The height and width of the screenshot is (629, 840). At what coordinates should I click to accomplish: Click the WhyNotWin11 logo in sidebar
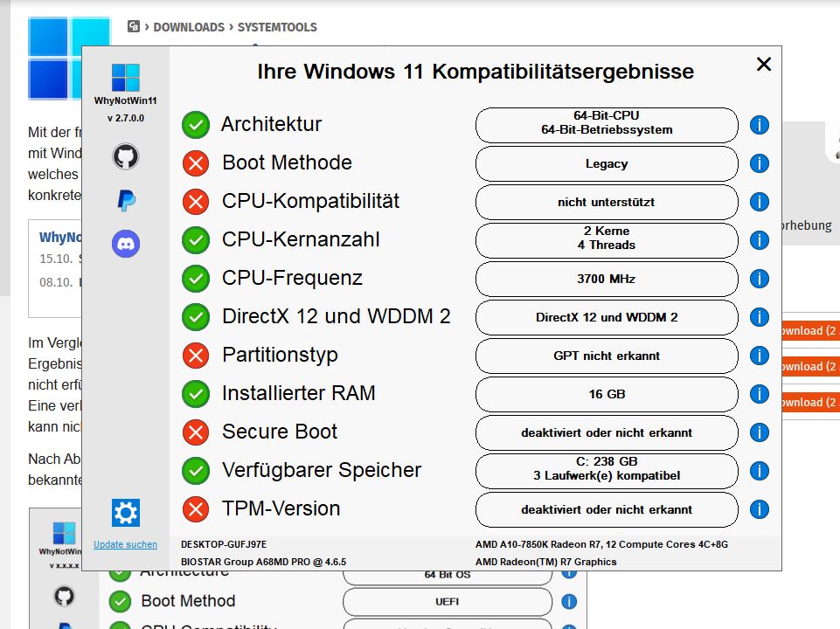pos(125,78)
